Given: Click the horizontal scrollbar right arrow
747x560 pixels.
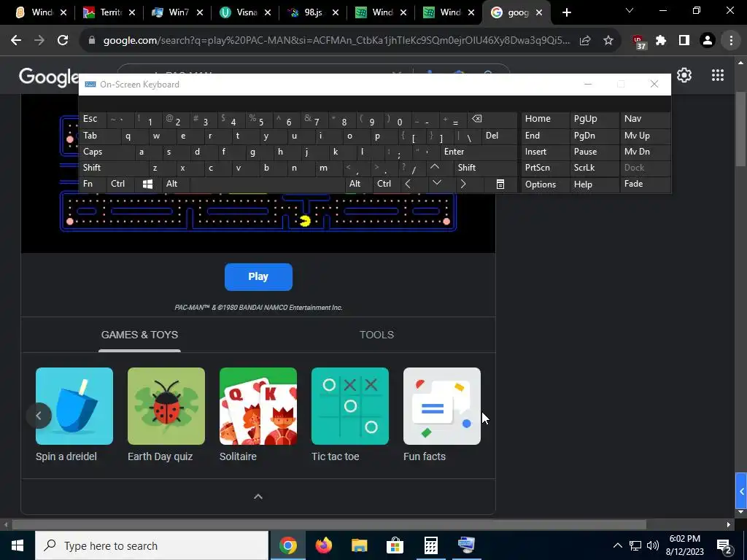Looking at the screenshot, I should (x=729, y=524).
